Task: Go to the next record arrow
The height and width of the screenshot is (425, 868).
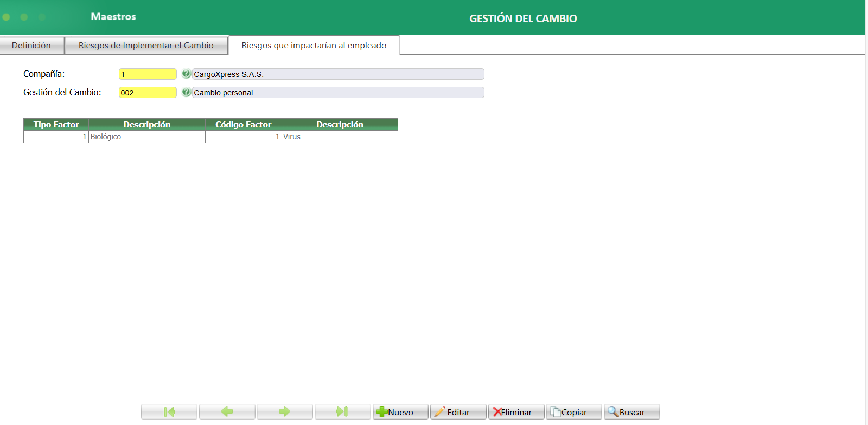Action: click(x=285, y=412)
